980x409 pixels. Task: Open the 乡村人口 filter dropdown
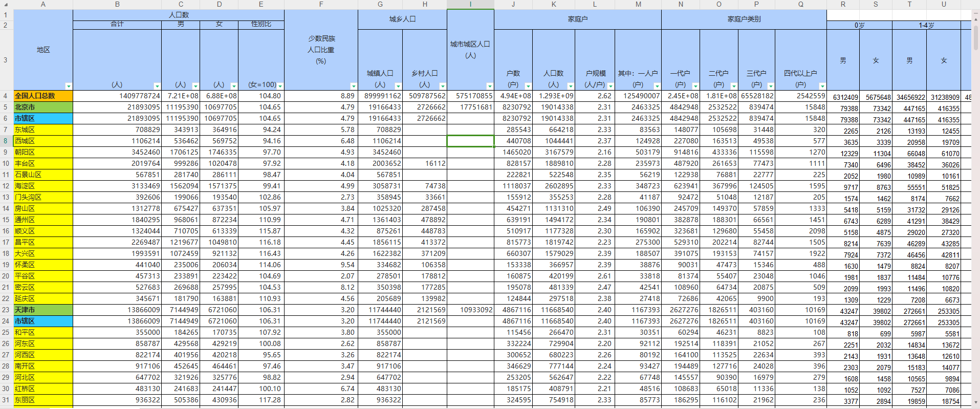(443, 86)
